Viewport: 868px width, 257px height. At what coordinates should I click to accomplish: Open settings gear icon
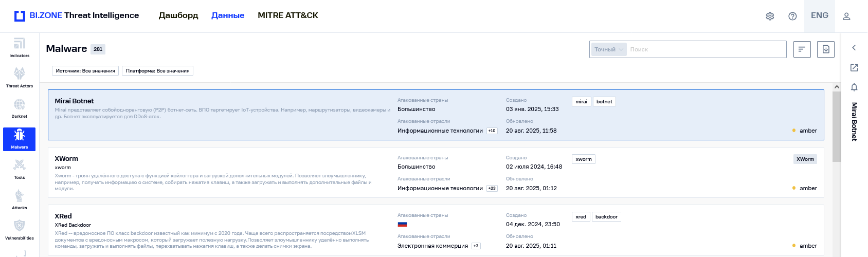(x=770, y=16)
